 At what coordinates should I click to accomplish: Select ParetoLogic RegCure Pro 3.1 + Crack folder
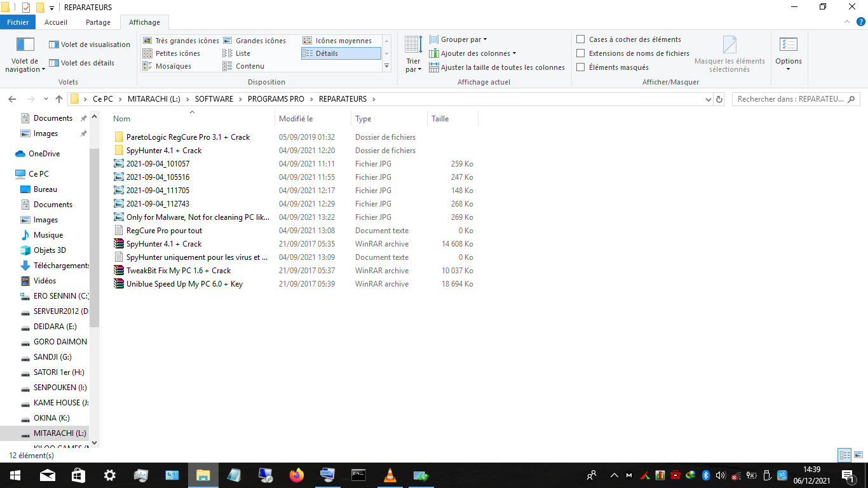188,137
